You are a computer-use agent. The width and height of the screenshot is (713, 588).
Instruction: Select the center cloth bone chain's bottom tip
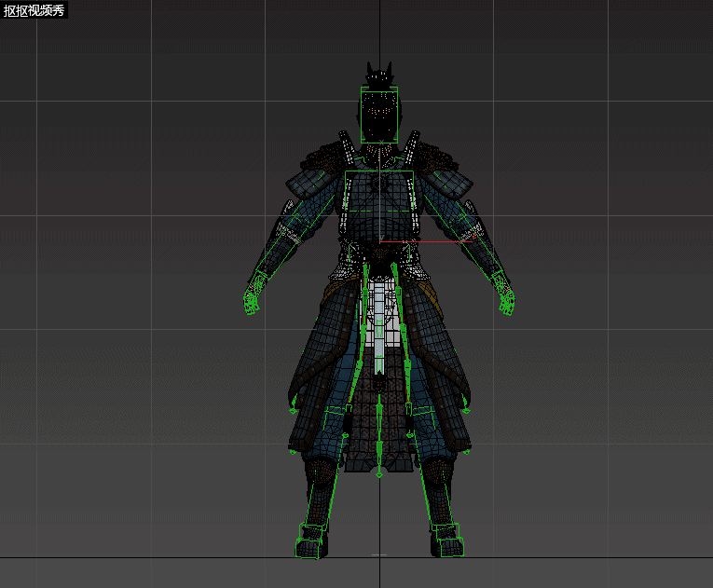[x=379, y=474]
